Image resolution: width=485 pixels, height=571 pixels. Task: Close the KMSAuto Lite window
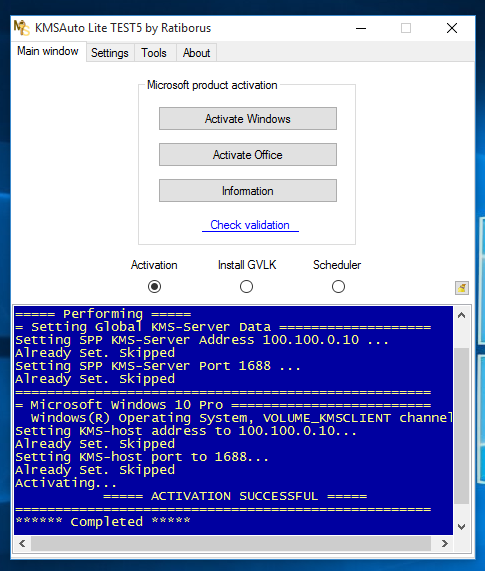click(452, 28)
